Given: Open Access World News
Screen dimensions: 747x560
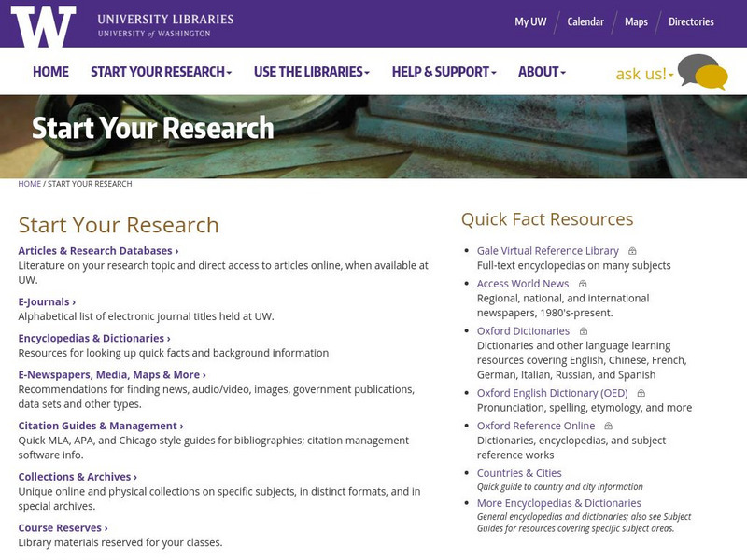Looking at the screenshot, I should point(523,284).
